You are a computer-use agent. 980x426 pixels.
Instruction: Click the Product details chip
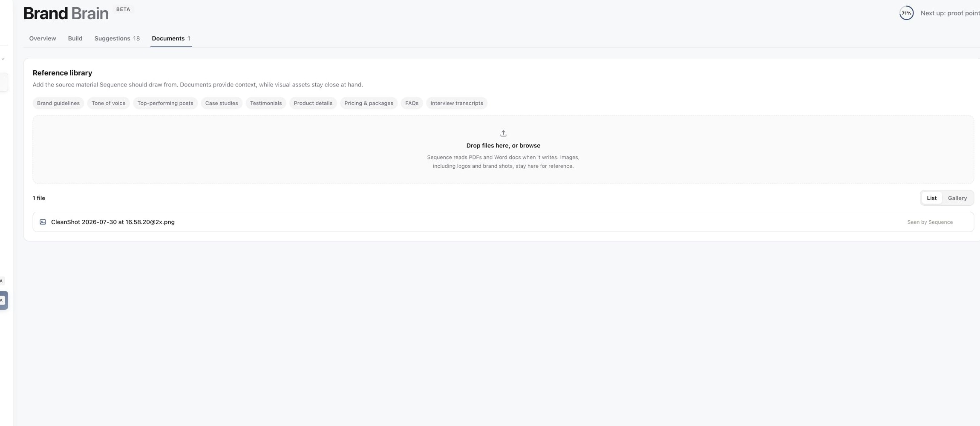pyautogui.click(x=313, y=103)
